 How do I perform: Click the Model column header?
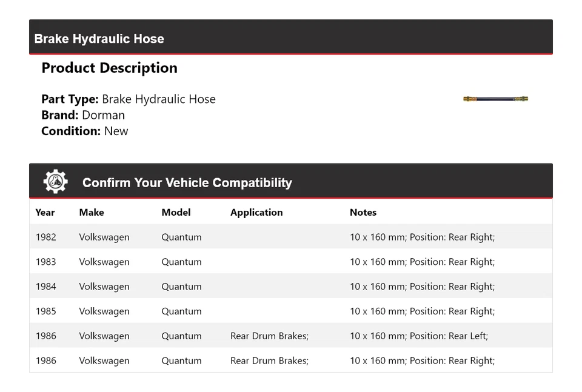pos(176,212)
